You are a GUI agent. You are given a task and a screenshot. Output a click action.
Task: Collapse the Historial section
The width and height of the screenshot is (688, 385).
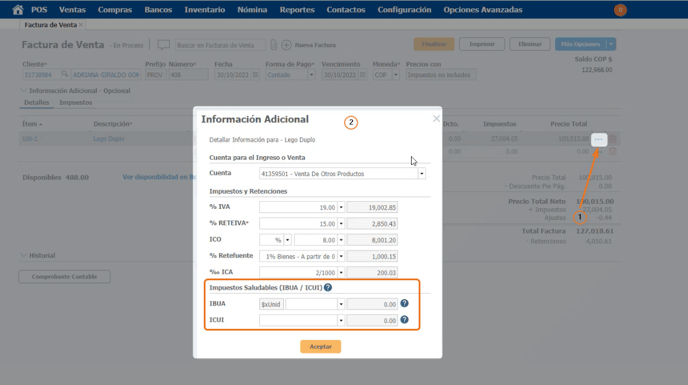[x=38, y=255]
